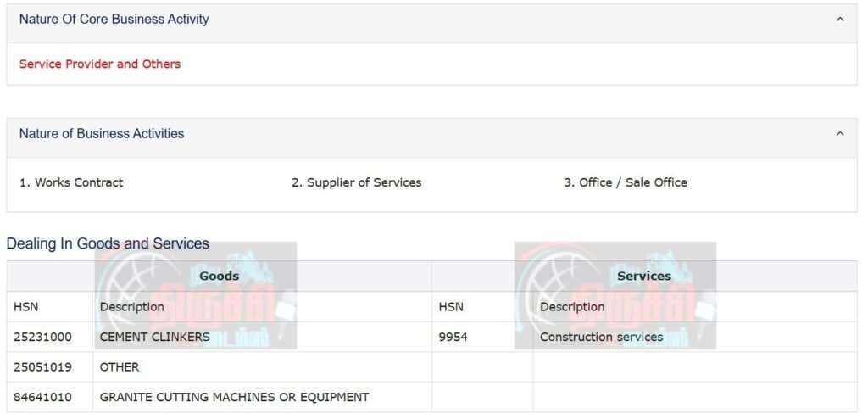Select the CEMENT CLINKERS description cell
The image size is (868, 419).
point(155,337)
